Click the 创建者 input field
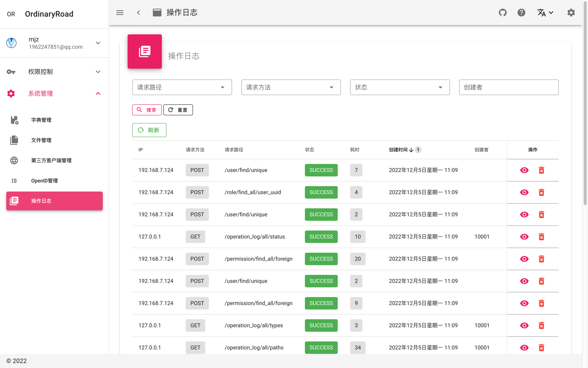Screen dimensions: 588x368 tap(508, 87)
